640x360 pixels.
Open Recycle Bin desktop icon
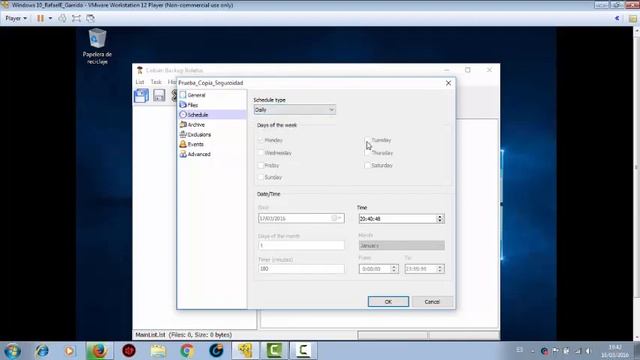tap(97, 46)
